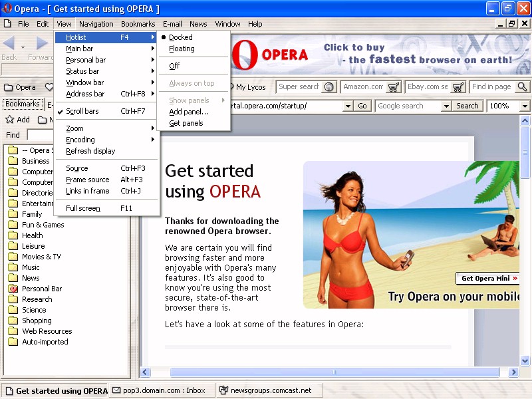Click the Amazon.com shopping cart icon
532x399 pixels.
pyautogui.click(x=394, y=87)
